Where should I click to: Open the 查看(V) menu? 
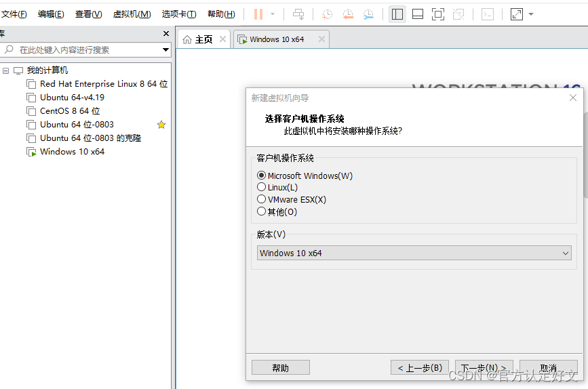click(x=88, y=14)
